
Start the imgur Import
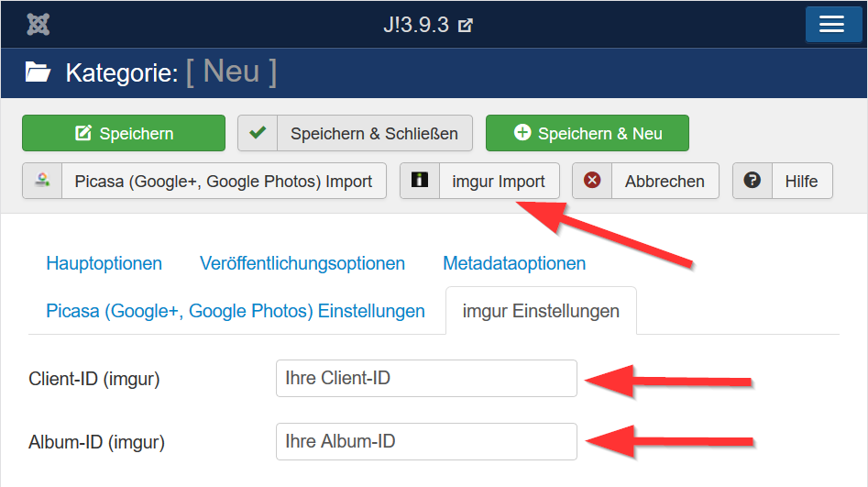(x=479, y=181)
